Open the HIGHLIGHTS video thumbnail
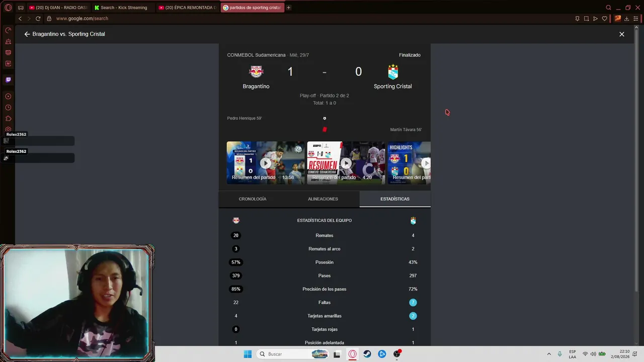The height and width of the screenshot is (362, 644). (x=409, y=163)
